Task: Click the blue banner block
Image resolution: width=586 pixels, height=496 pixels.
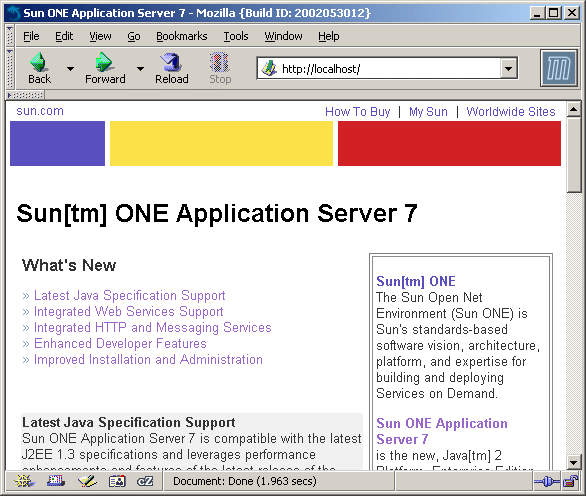Action: [58, 143]
